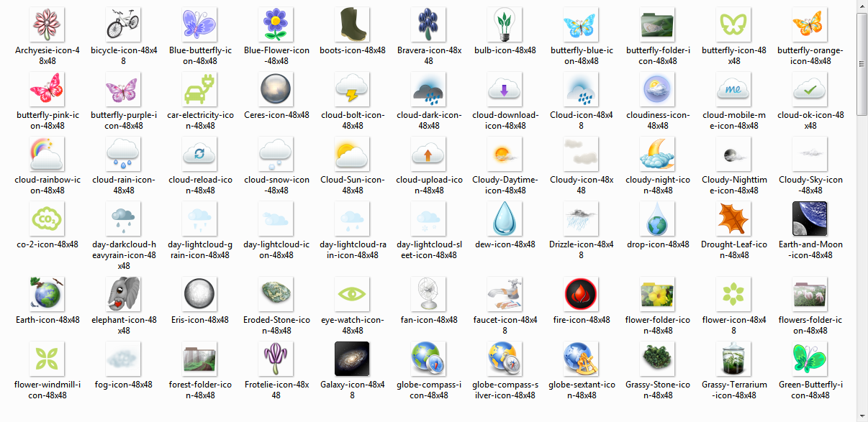Select the cloud-bolt lightning icon
Image resolution: width=868 pixels, height=422 pixels.
pyautogui.click(x=353, y=90)
